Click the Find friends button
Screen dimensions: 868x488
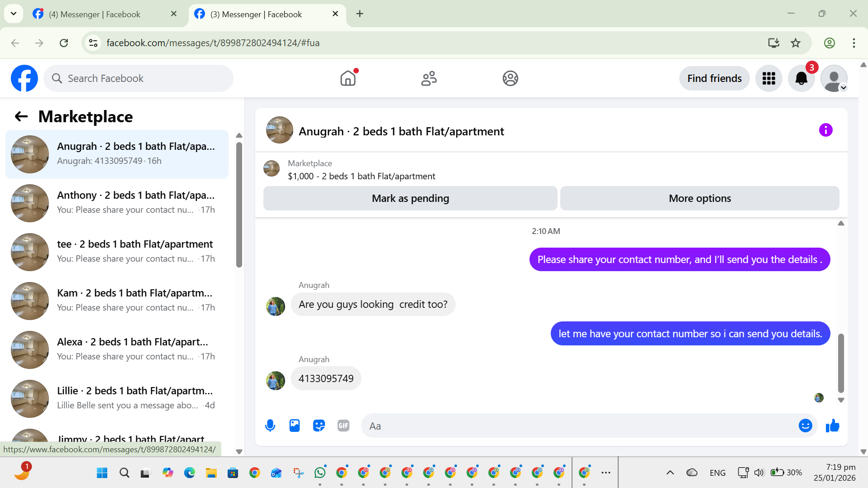tap(714, 78)
